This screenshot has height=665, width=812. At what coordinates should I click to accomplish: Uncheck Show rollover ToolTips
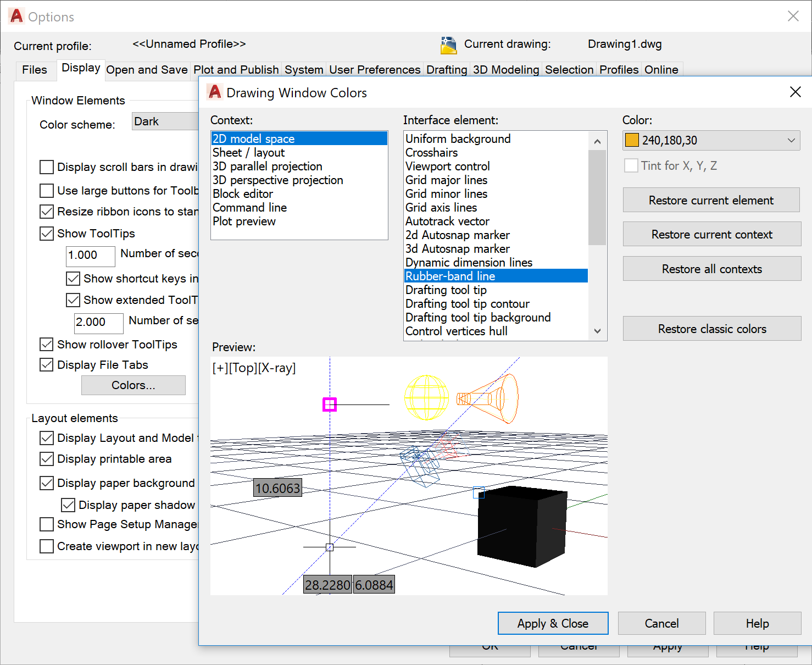pos(47,345)
